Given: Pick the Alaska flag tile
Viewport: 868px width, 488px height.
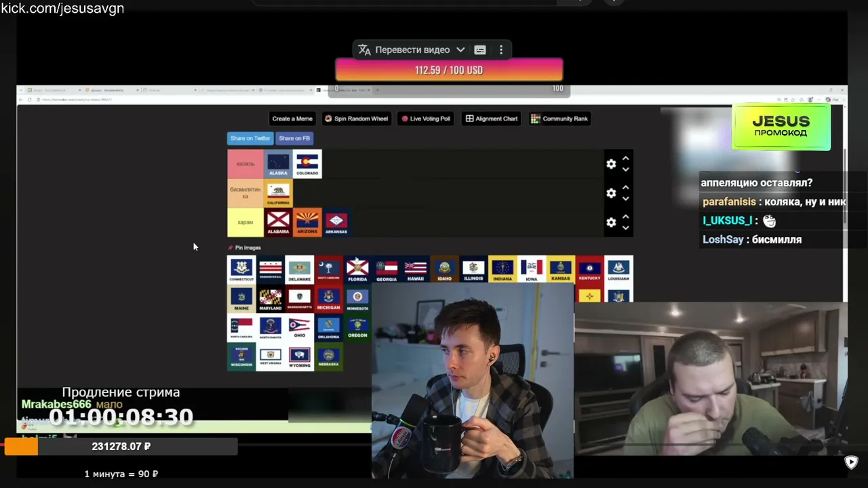Looking at the screenshot, I should [278, 164].
